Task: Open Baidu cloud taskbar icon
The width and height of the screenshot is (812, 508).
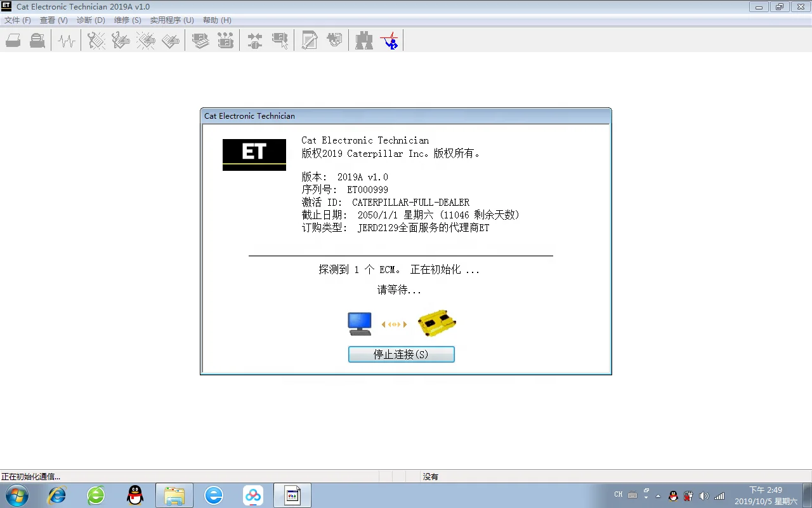Action: [x=253, y=495]
